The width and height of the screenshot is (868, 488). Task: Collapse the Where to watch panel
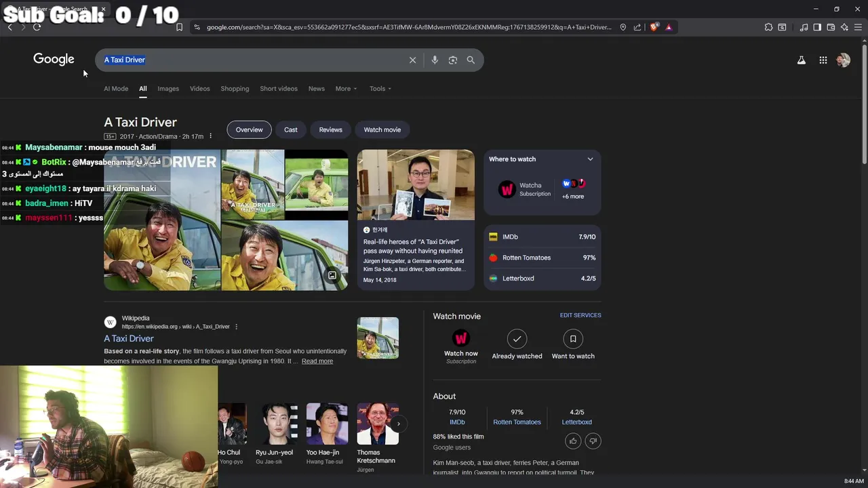point(590,159)
